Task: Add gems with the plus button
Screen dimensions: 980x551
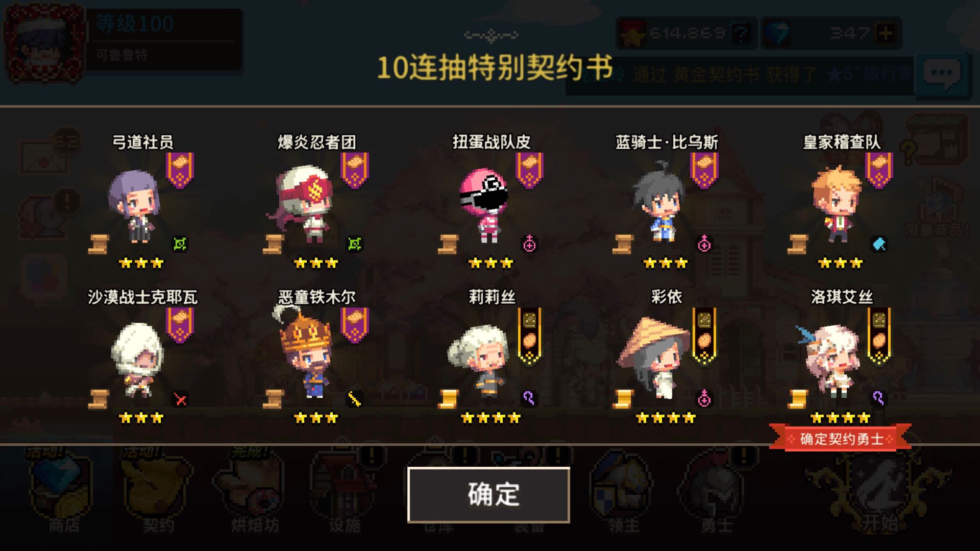Action: [885, 33]
